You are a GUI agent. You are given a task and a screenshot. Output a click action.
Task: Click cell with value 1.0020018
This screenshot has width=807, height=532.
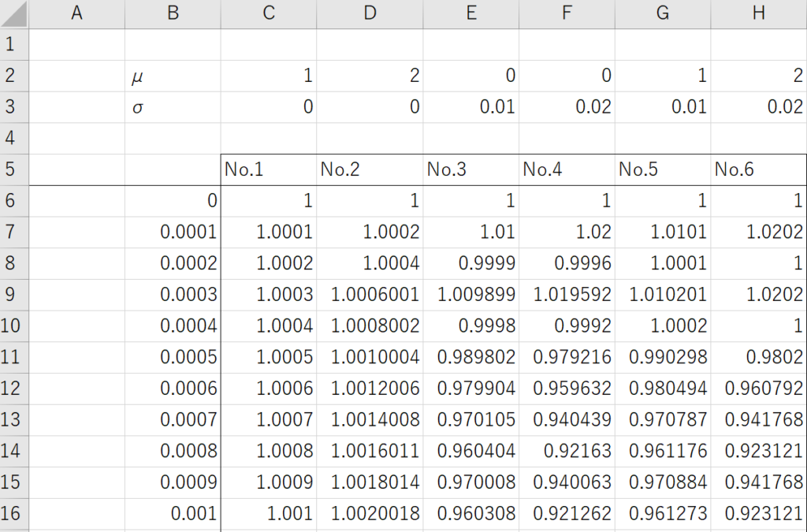pyautogui.click(x=370, y=513)
